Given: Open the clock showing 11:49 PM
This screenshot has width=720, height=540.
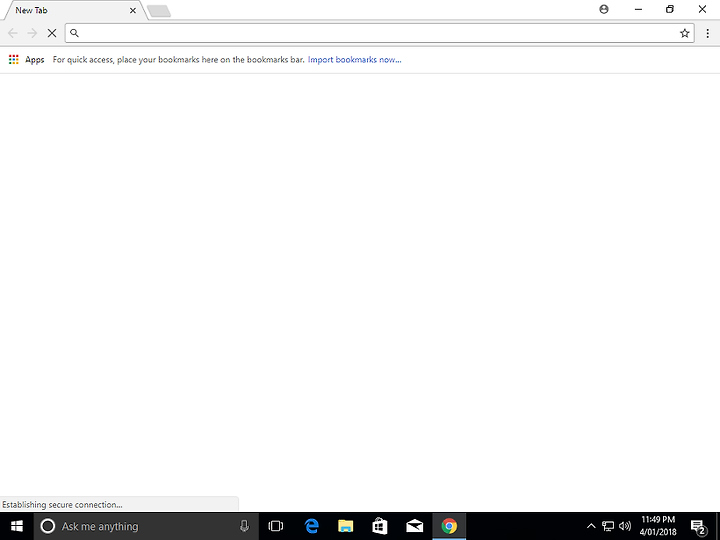Looking at the screenshot, I should 658,526.
